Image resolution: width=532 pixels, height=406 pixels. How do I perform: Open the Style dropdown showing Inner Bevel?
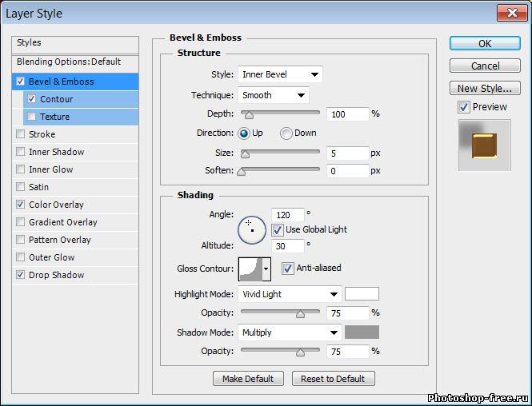pyautogui.click(x=280, y=74)
